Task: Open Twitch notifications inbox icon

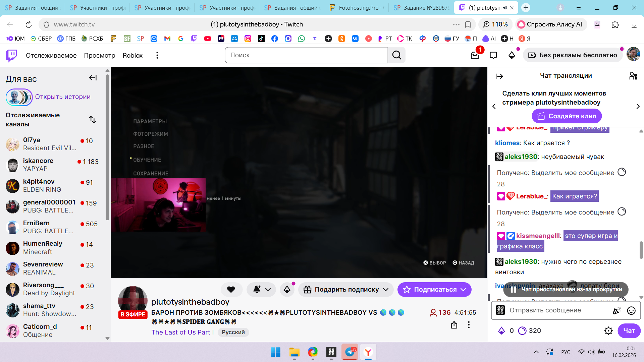Action: [x=475, y=55]
